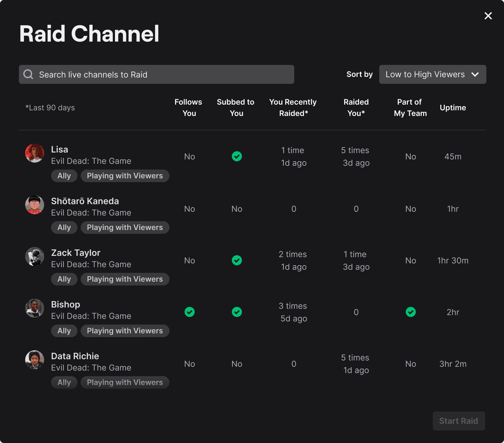Click Data Richie's 3hr 2m uptime value
This screenshot has height=443, width=504.
click(x=453, y=364)
